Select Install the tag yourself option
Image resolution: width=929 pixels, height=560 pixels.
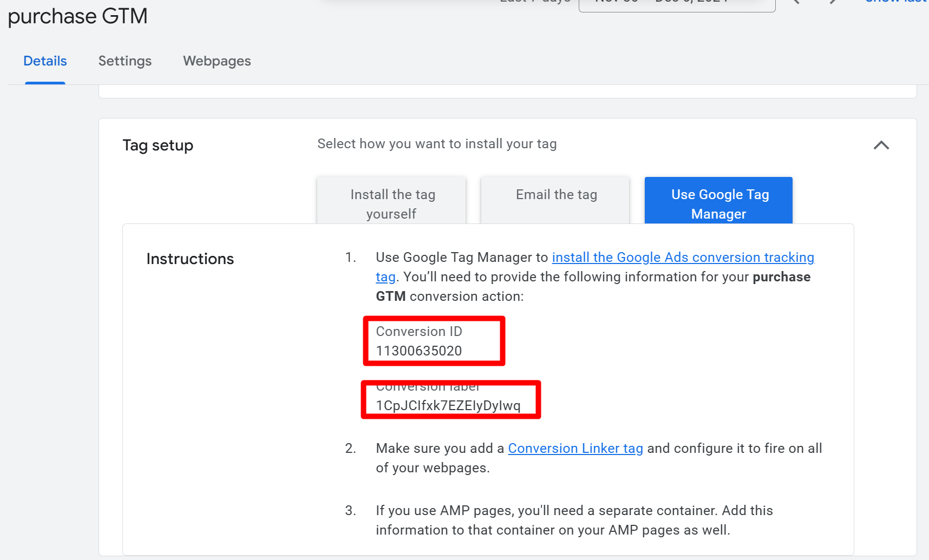coord(391,204)
